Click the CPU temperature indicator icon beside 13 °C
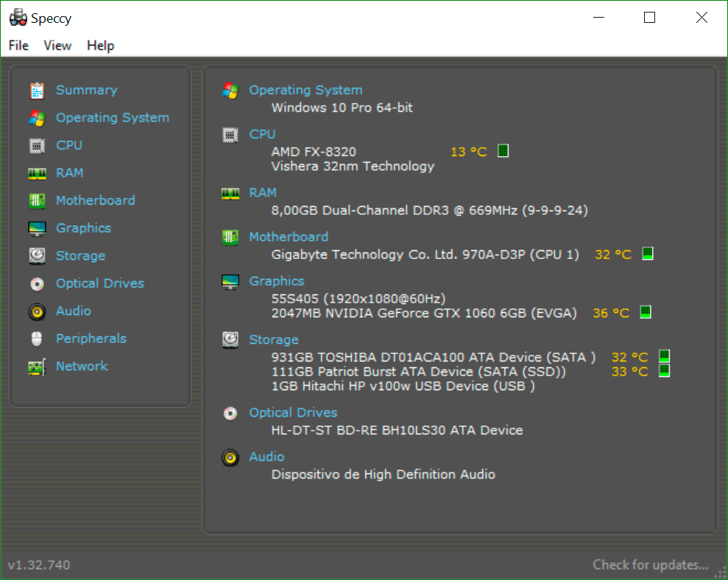 pyautogui.click(x=503, y=151)
